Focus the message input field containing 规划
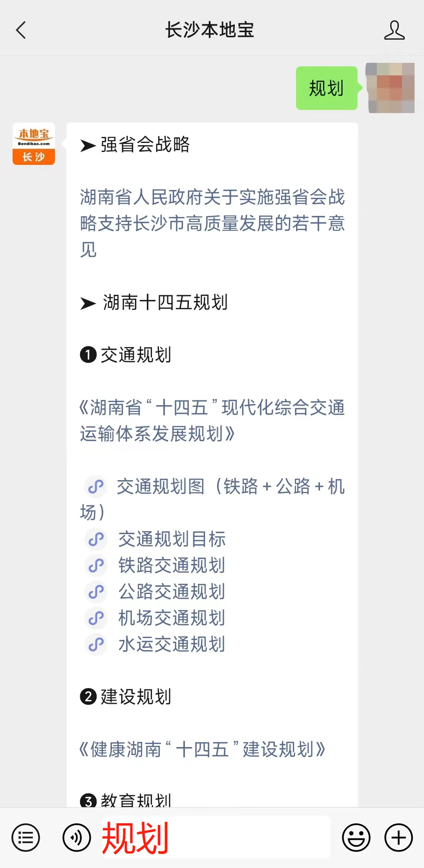The width and height of the screenshot is (424, 868). click(216, 837)
